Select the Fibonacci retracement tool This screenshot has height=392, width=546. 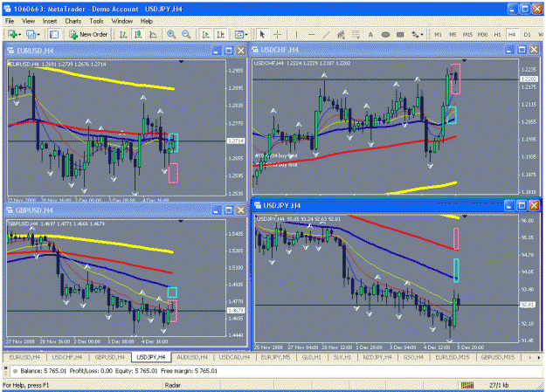[356, 34]
